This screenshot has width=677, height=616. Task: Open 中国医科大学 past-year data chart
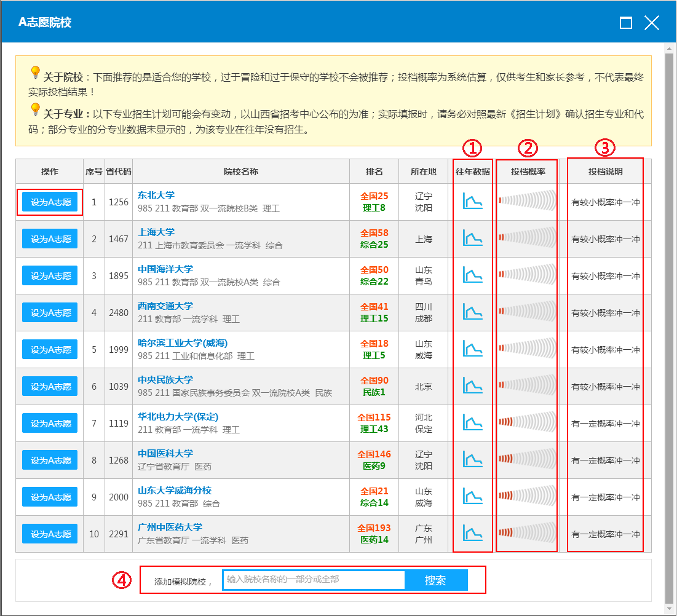[x=472, y=460]
